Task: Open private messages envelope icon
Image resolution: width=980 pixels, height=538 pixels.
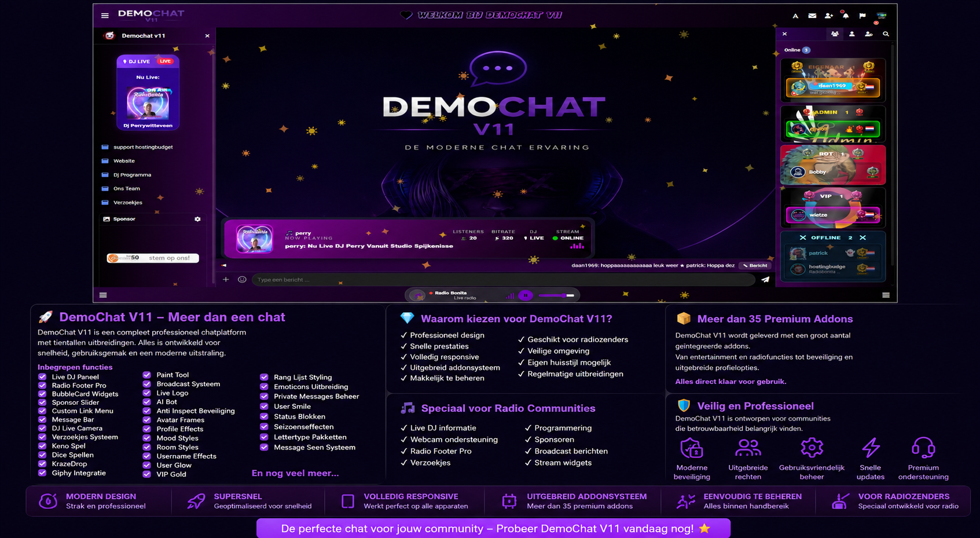Action: click(812, 16)
